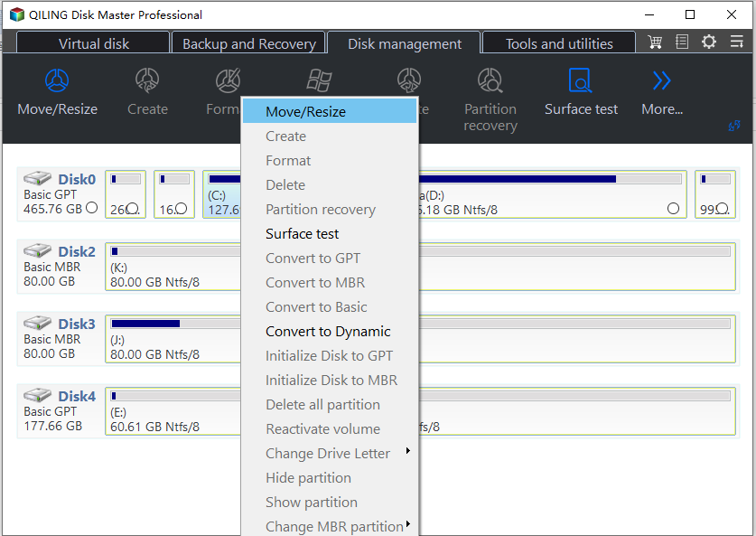Click the Windows-logo toolbar icon

click(x=319, y=80)
